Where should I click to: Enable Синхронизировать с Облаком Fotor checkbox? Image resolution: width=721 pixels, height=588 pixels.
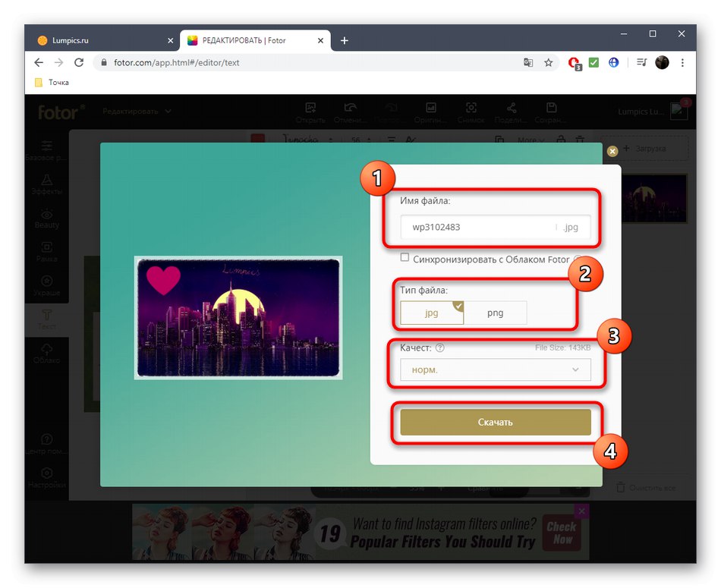[x=405, y=257]
